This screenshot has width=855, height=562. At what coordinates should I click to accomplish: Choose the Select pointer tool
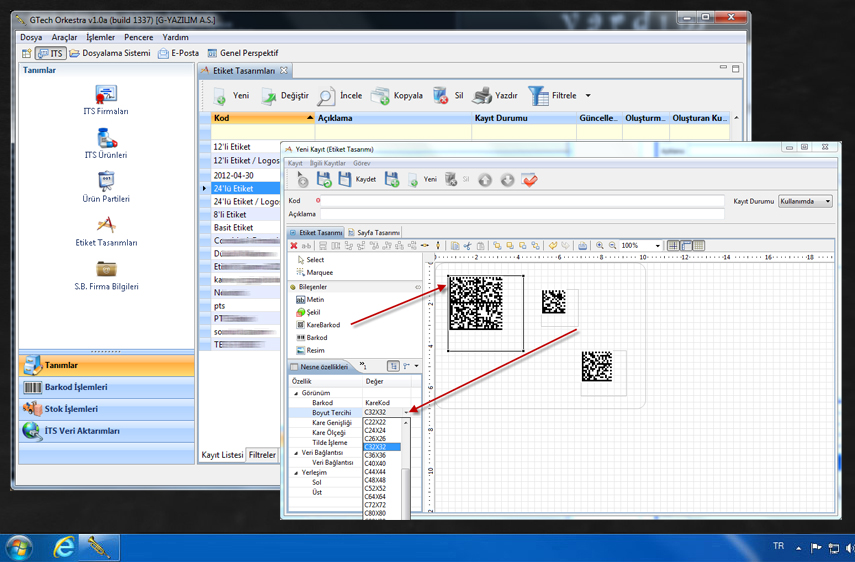click(x=311, y=260)
